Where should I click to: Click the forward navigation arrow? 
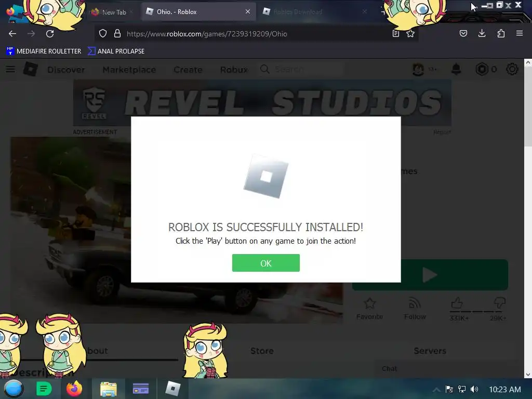pos(31,34)
